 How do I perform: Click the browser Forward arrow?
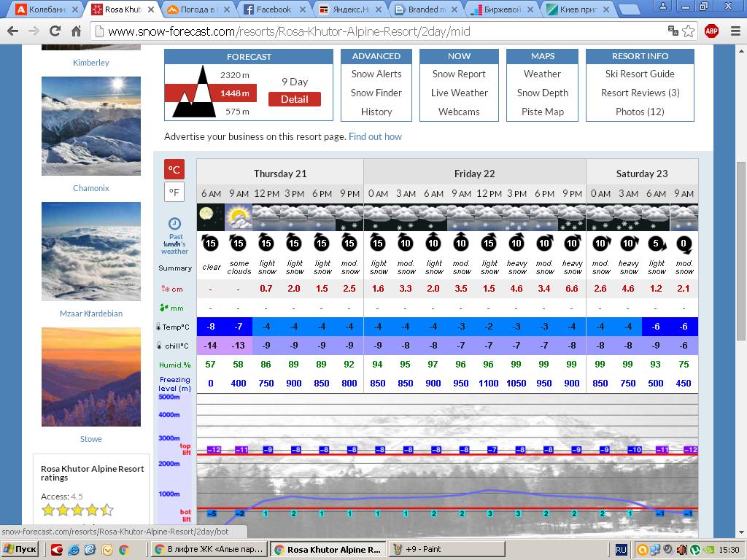click(x=34, y=31)
